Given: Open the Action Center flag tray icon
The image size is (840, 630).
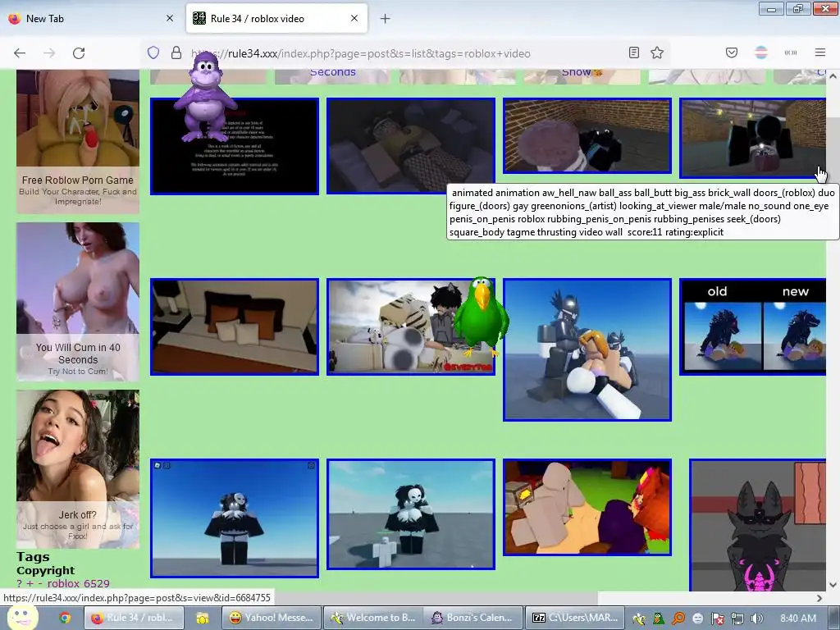Looking at the screenshot, I should click(717, 619).
